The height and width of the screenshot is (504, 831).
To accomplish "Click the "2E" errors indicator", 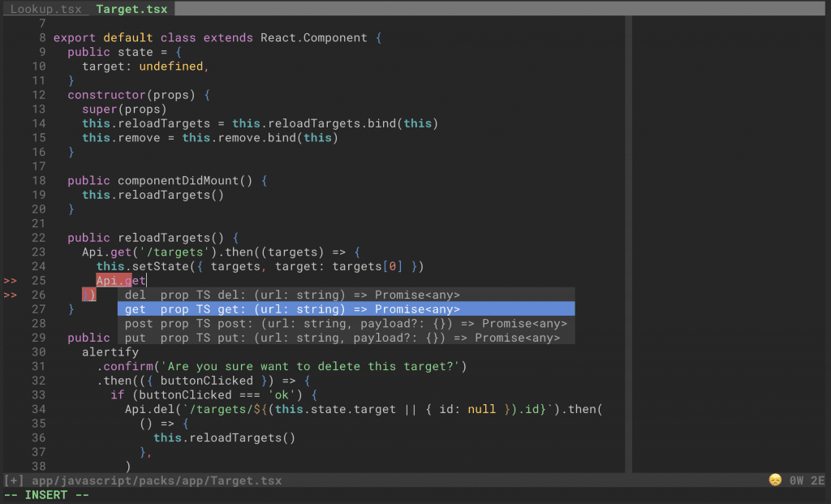I will 816,480.
